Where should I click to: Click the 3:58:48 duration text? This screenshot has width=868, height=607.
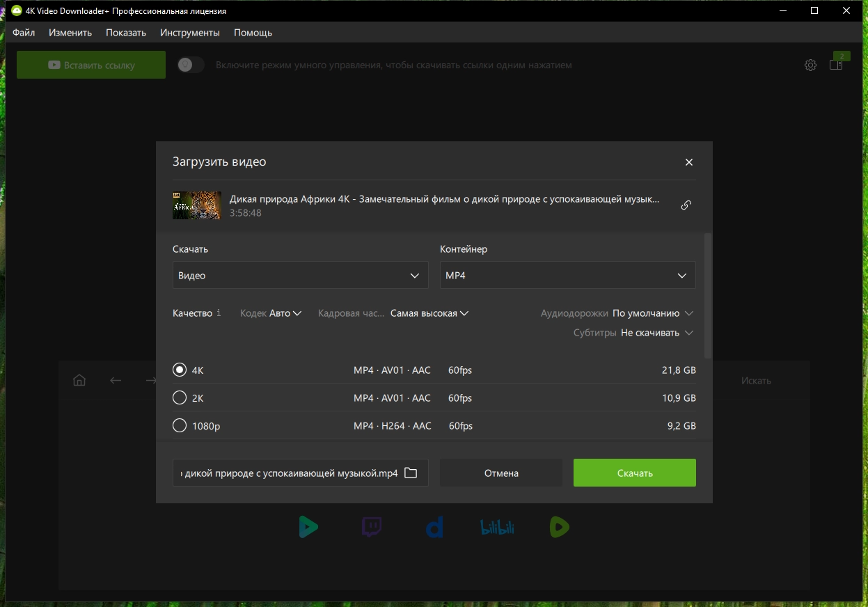click(246, 213)
